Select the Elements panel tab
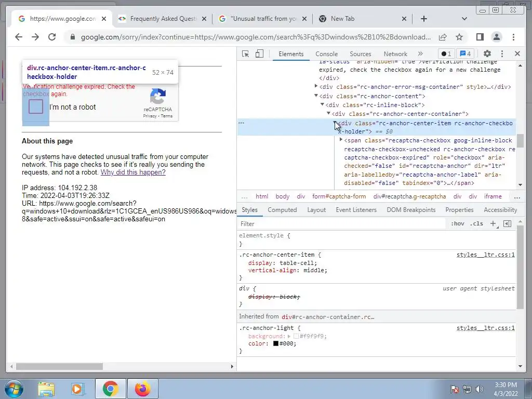Screen dimensions: 532x399 [x=291, y=54]
